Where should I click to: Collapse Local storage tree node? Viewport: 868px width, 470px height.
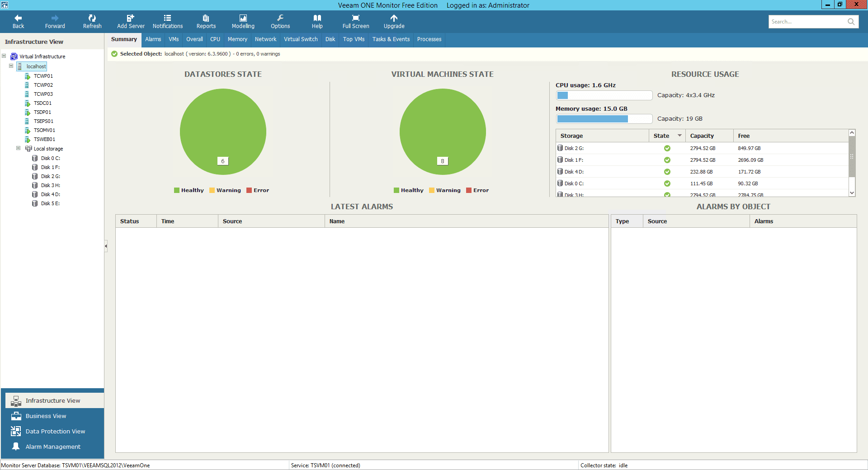[19, 148]
